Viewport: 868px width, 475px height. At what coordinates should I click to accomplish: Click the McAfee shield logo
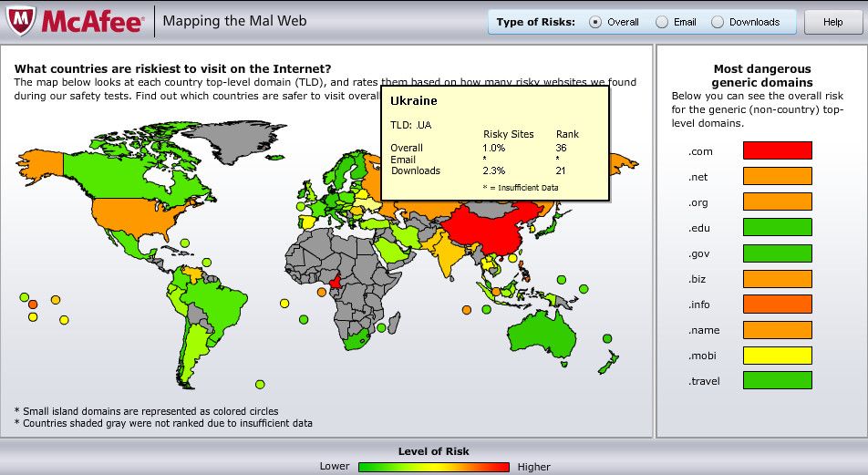tap(21, 20)
